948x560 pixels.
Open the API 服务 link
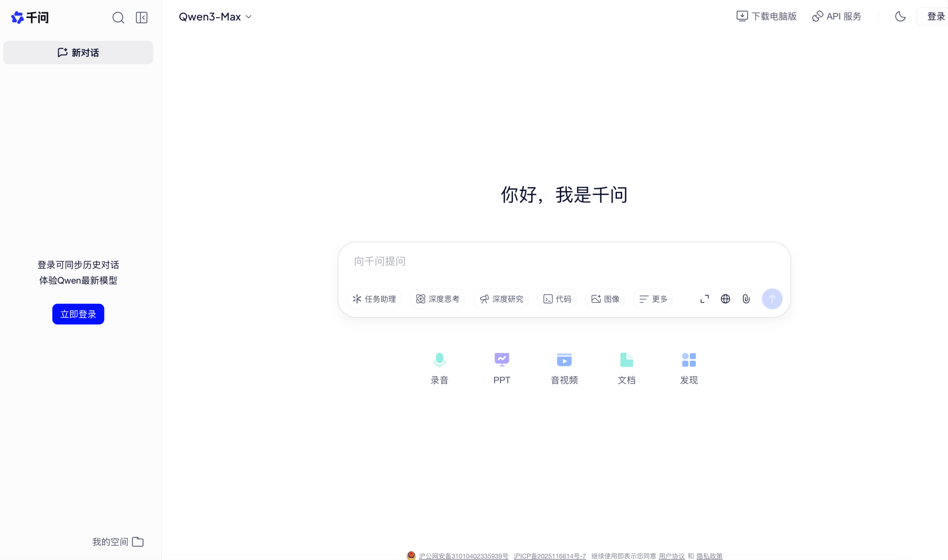837,16
